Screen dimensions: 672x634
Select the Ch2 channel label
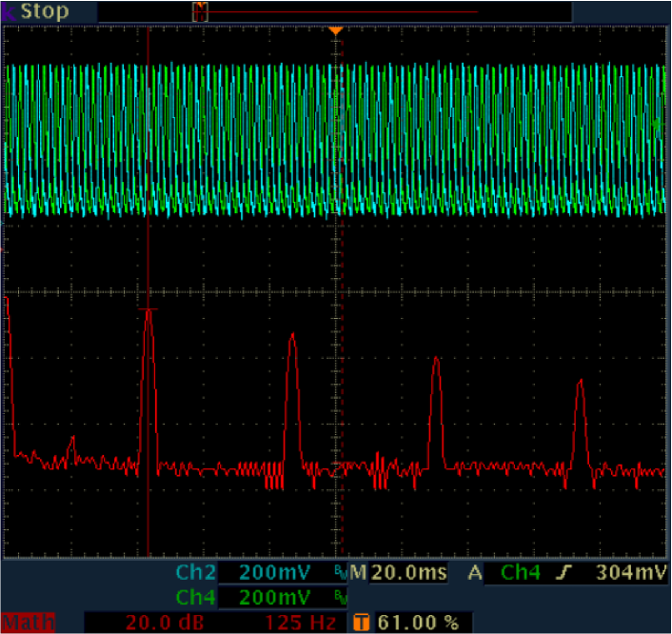[196, 572]
